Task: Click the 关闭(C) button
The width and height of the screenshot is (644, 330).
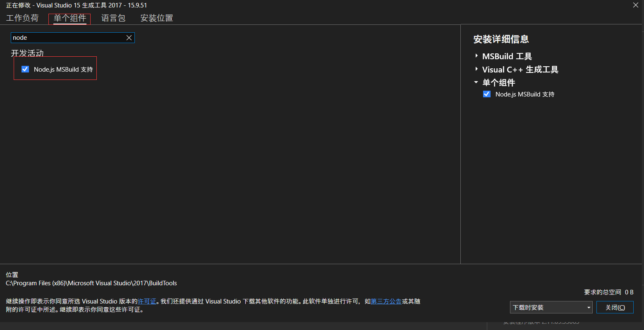Action: (615, 307)
